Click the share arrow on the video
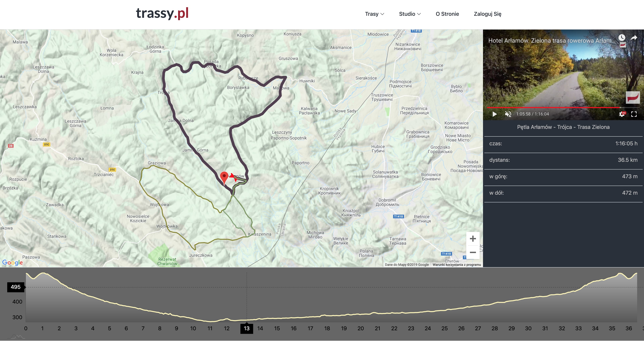The height and width of the screenshot is (341, 644). tap(634, 38)
